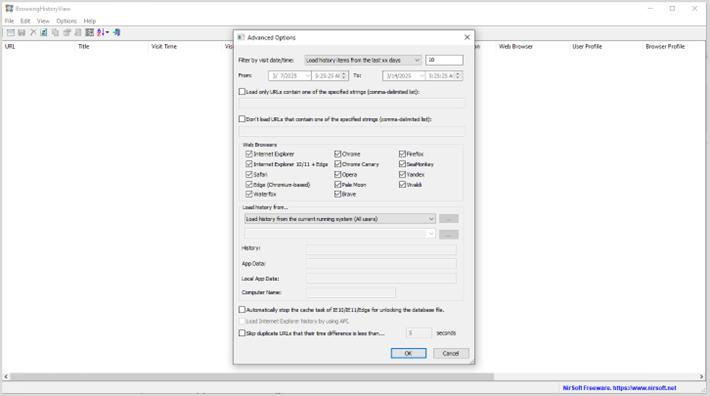Click the horizontal scrollbar left arrow
Screen dimensions: 710x396
(6, 377)
